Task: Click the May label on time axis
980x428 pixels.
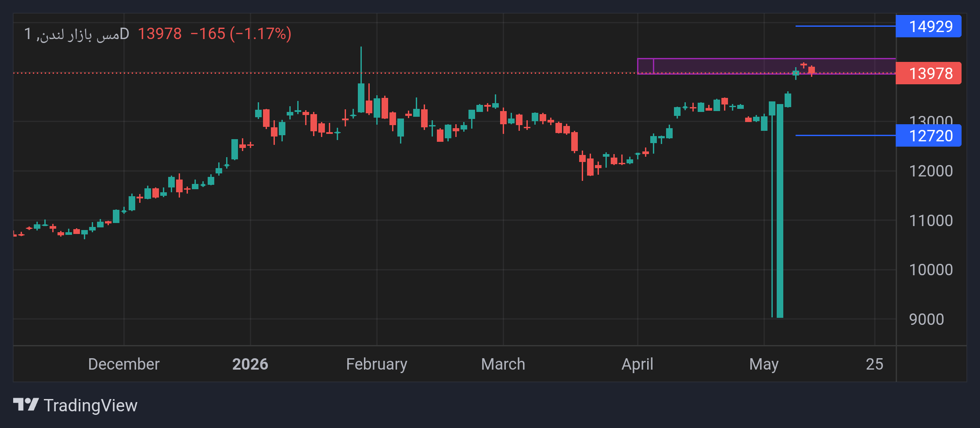Action: pyautogui.click(x=764, y=364)
